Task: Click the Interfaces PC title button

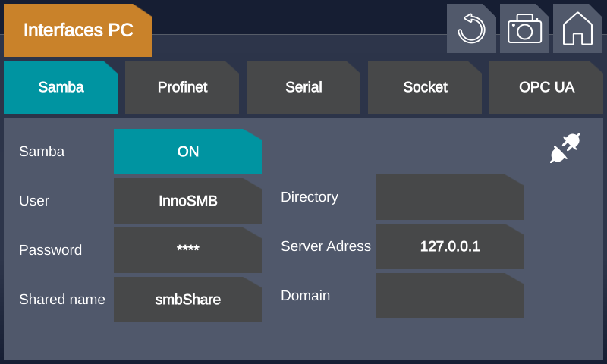Action: click(x=77, y=30)
